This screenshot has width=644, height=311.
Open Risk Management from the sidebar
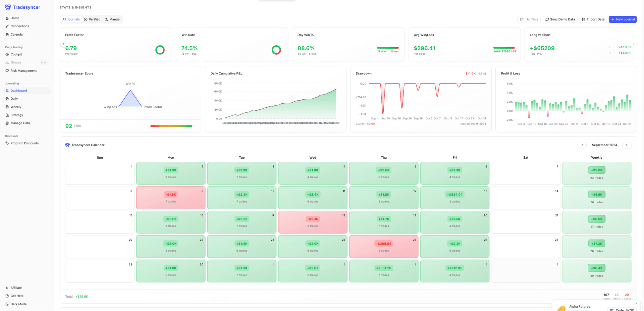tap(23, 70)
